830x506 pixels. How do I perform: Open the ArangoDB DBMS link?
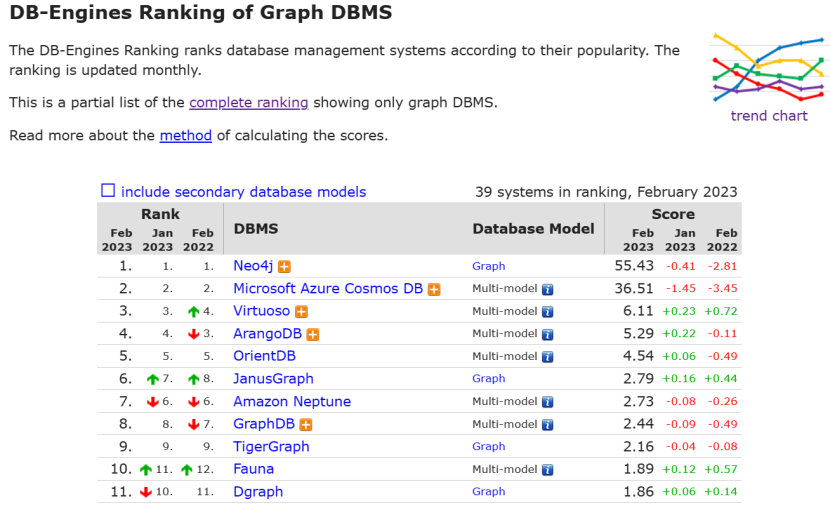267,333
